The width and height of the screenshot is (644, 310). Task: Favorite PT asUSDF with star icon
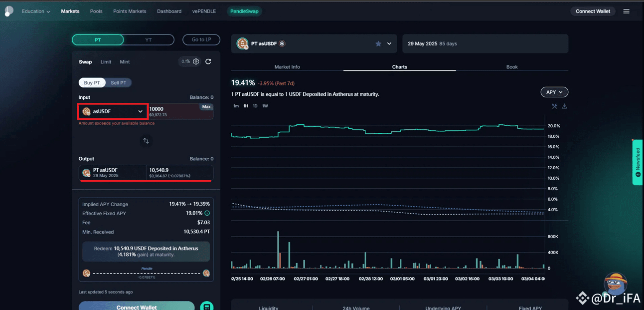pyautogui.click(x=378, y=44)
